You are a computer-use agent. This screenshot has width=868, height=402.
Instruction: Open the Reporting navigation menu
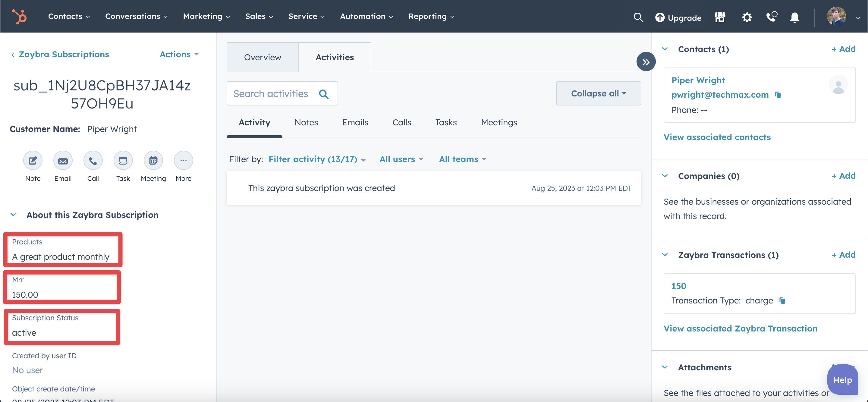(431, 16)
